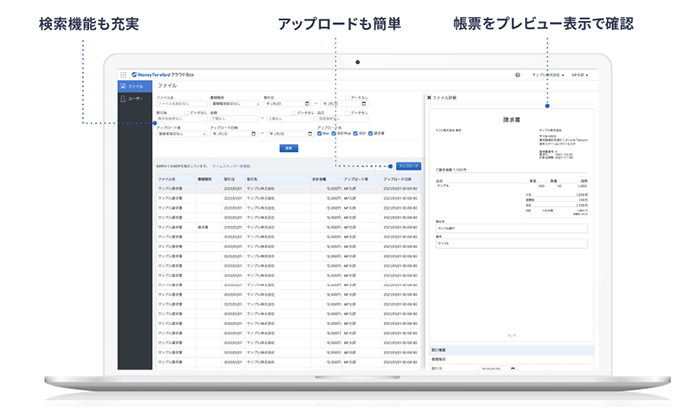
Task: Click the blue 検索 button
Action: click(288, 147)
